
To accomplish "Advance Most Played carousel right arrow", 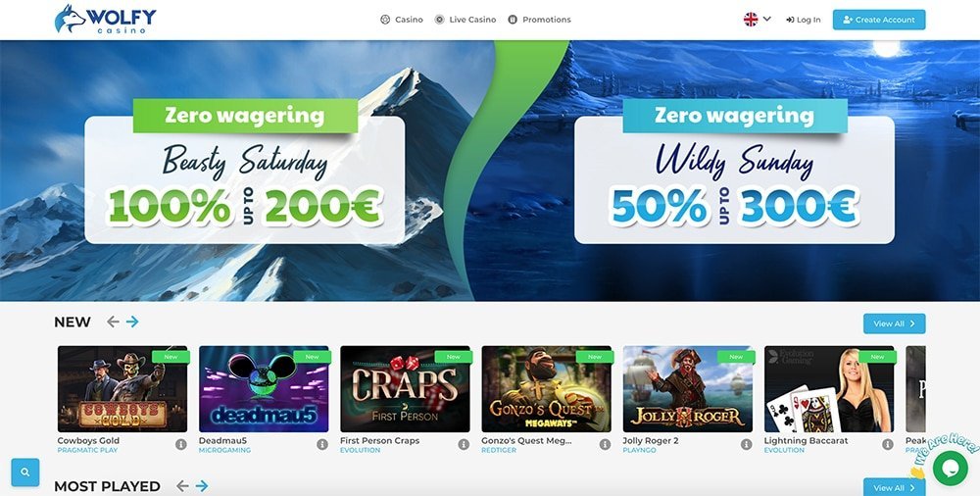I will [201, 486].
